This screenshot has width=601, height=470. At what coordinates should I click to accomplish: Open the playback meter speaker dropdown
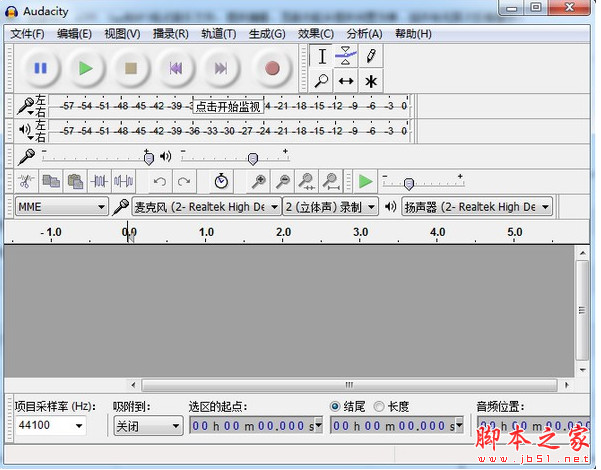tap(26, 131)
